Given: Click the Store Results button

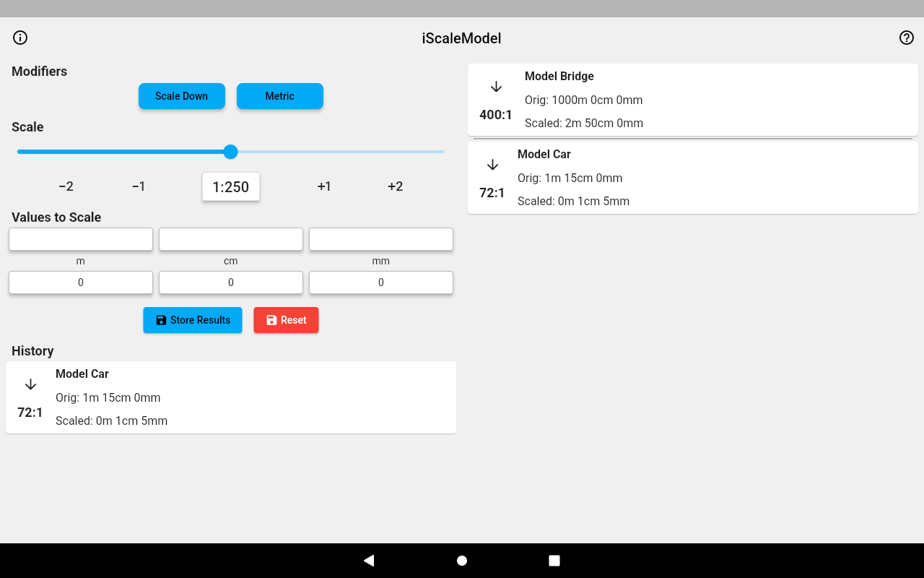Looking at the screenshot, I should pyautogui.click(x=193, y=320).
